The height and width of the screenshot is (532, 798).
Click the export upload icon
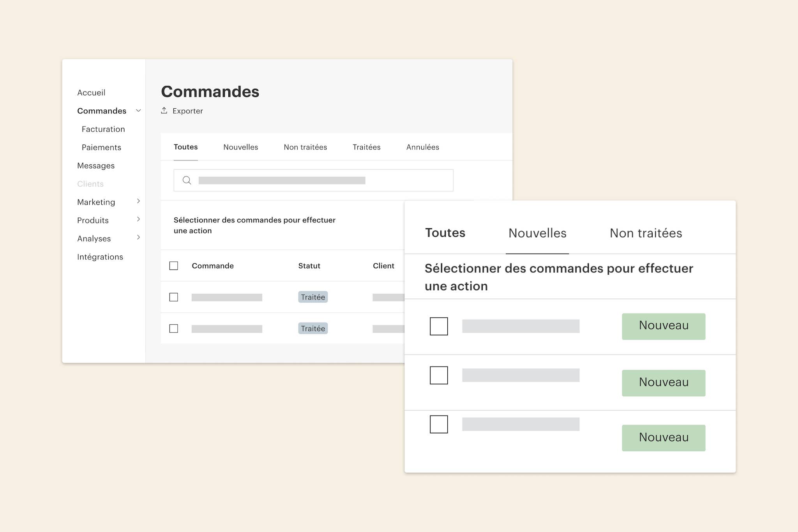pyautogui.click(x=164, y=111)
